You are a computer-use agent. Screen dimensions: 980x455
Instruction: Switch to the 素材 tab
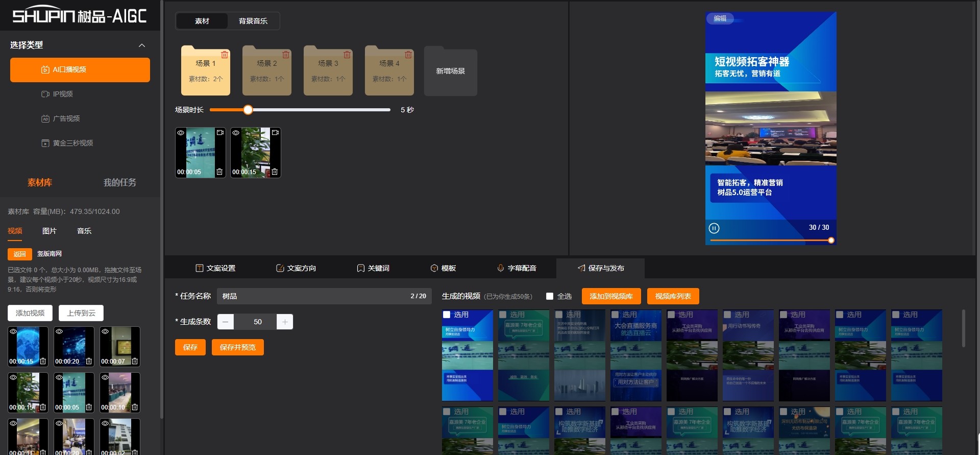click(202, 21)
